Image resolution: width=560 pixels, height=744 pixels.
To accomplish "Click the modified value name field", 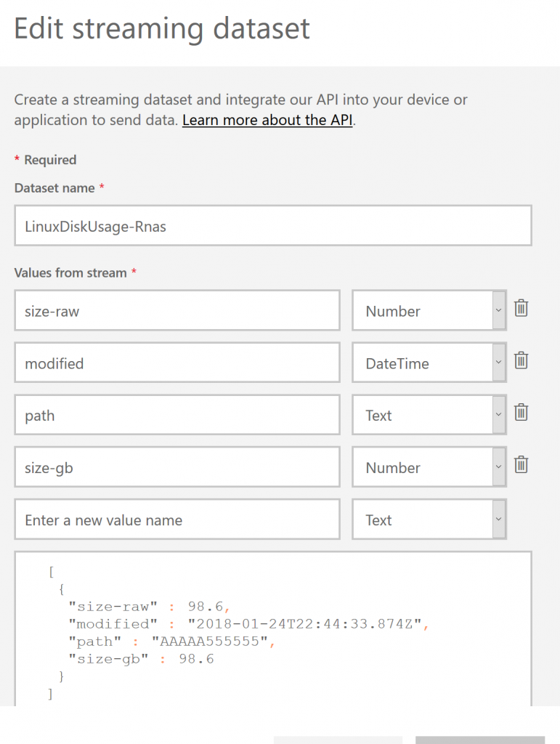I will pyautogui.click(x=176, y=363).
